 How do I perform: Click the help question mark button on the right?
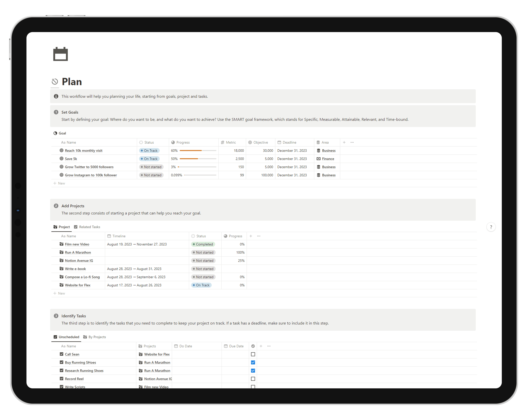(491, 227)
